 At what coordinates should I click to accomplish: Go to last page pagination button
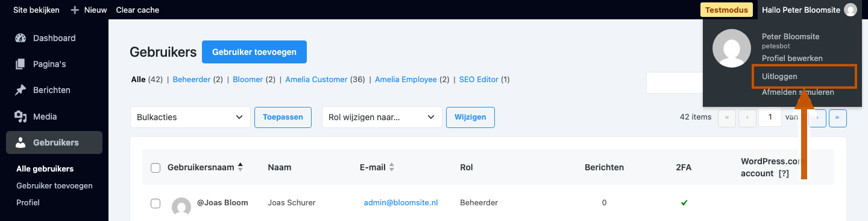coord(838,118)
